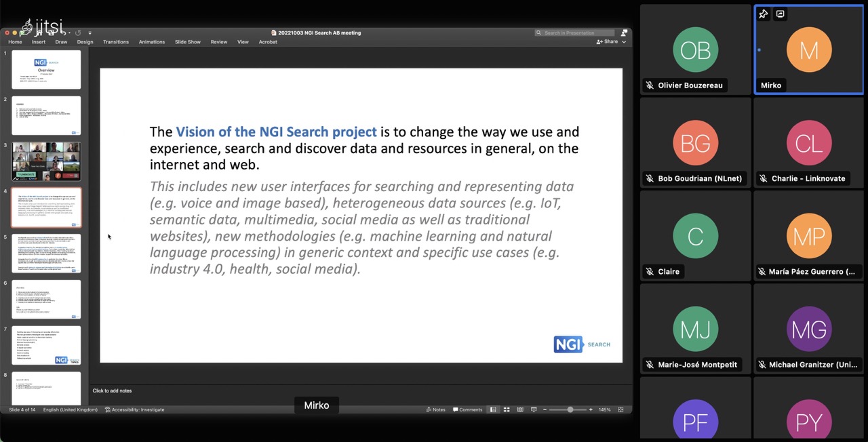Open the English (United Kingdom) language selector

71,409
